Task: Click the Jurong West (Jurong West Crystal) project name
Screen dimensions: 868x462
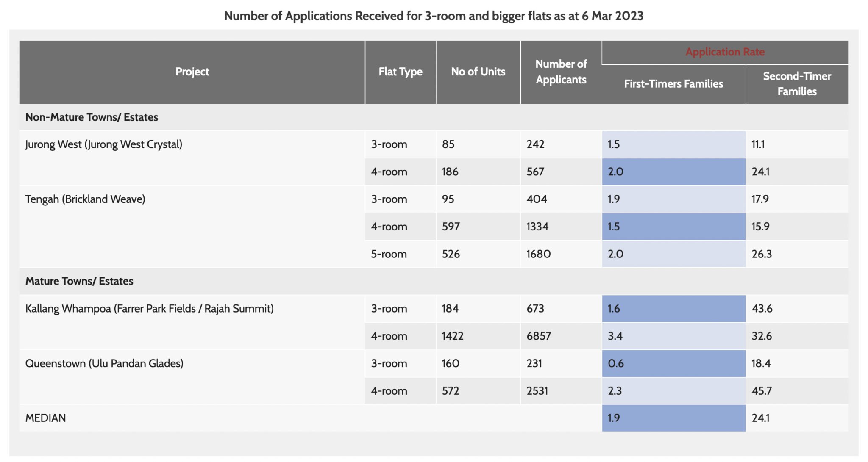Action: pos(105,144)
